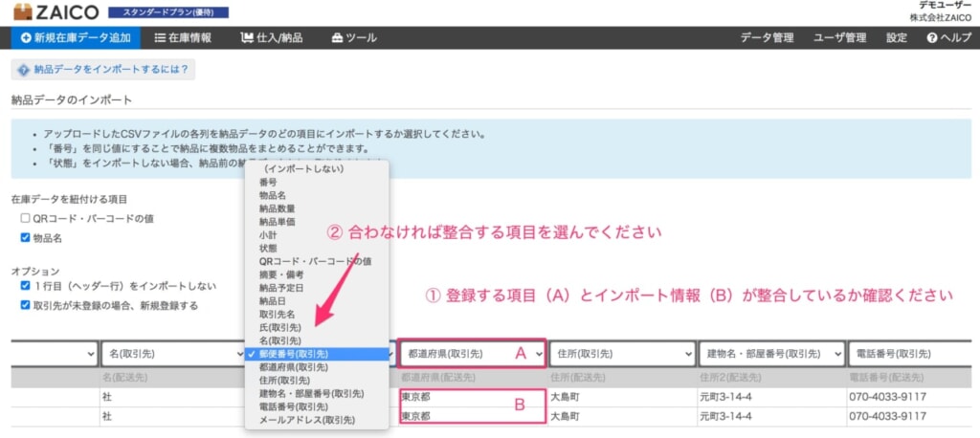This screenshot has height=438, width=980.
Task: Toggle １行目（ヘッダー行）をインポートしない checkbox
Action: pos(25,286)
